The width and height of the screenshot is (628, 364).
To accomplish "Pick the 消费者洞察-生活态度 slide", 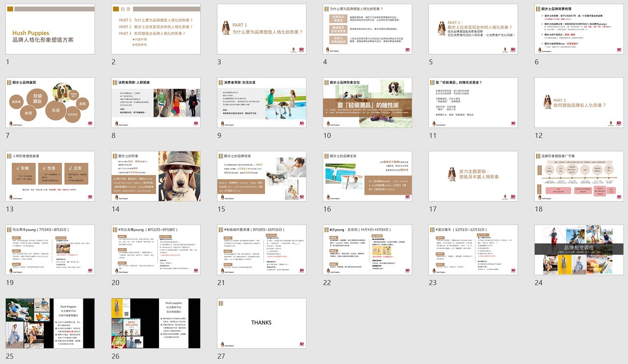I will (262, 103).
